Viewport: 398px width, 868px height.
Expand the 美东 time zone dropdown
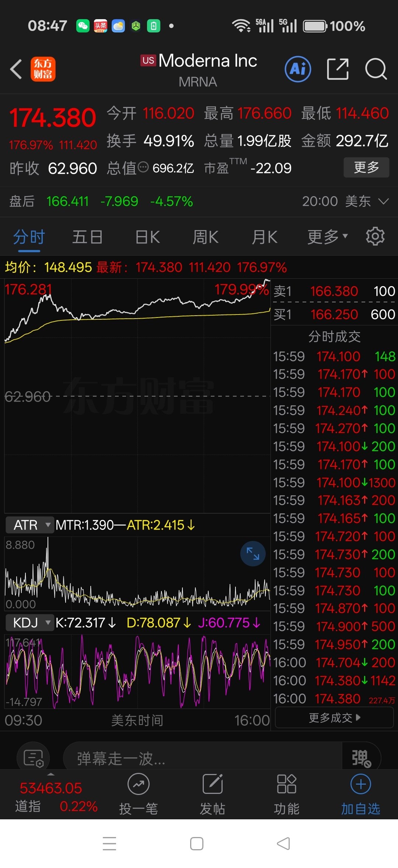click(367, 201)
